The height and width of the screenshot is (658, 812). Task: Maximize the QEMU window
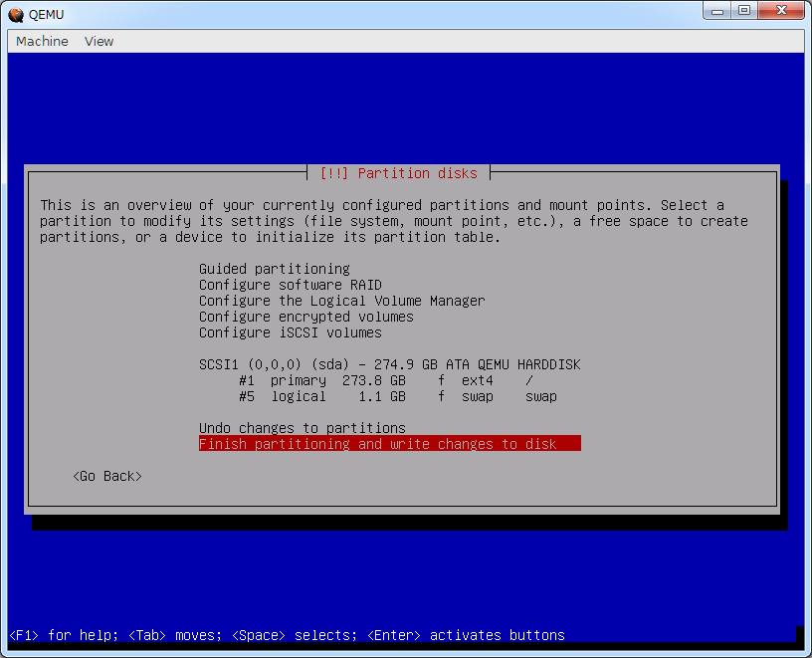744,10
